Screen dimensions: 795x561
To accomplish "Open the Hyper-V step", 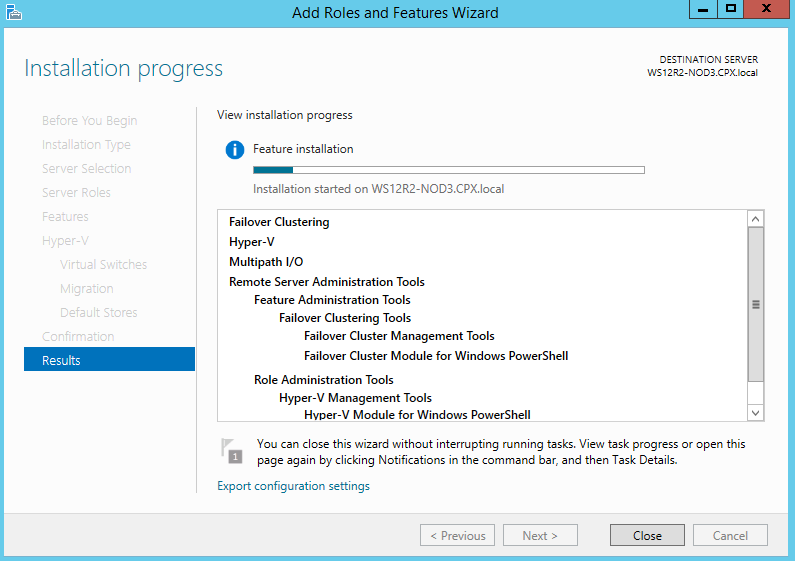I will point(65,240).
